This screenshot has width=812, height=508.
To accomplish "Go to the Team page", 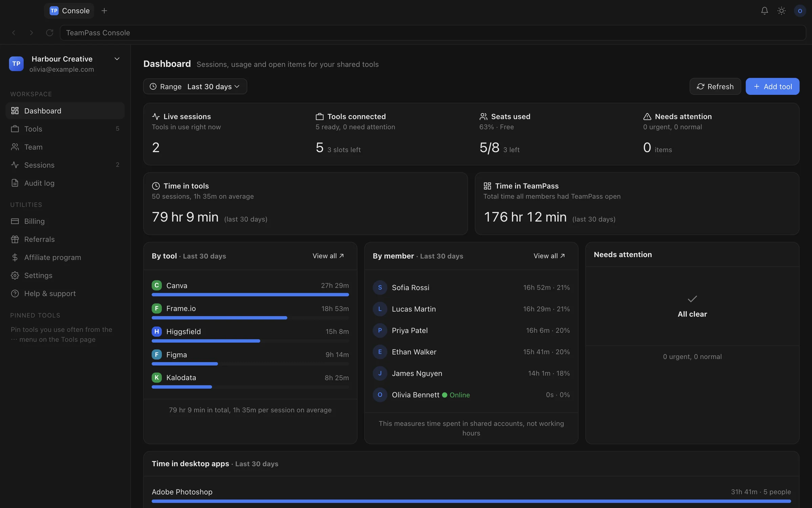I will tap(65, 147).
